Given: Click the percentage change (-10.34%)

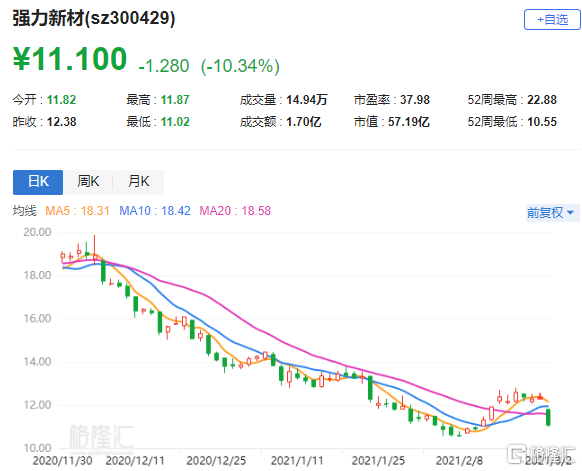Looking at the screenshot, I should point(240,66).
